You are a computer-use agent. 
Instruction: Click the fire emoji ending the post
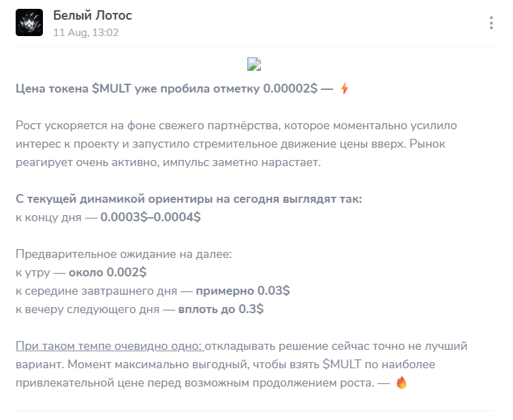pyautogui.click(x=401, y=383)
